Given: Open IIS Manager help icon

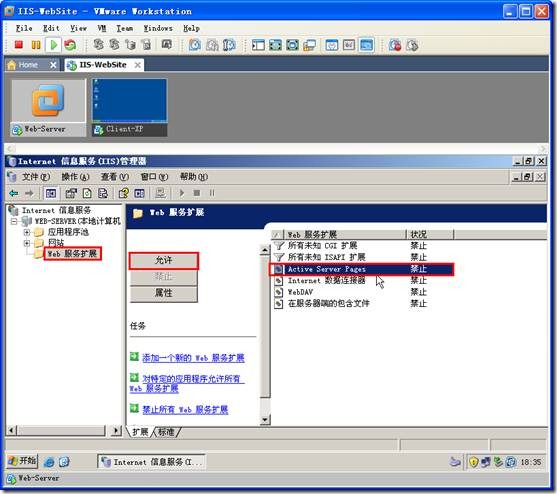Looking at the screenshot, I should click(x=124, y=193).
